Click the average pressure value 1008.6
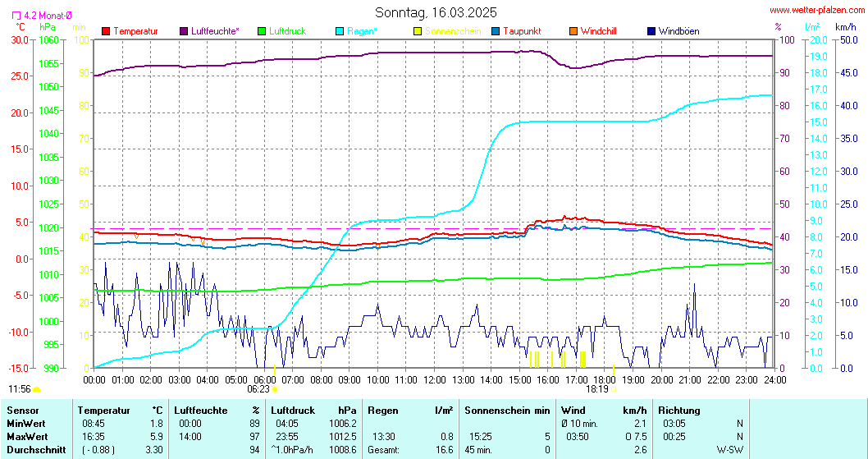 [x=343, y=450]
